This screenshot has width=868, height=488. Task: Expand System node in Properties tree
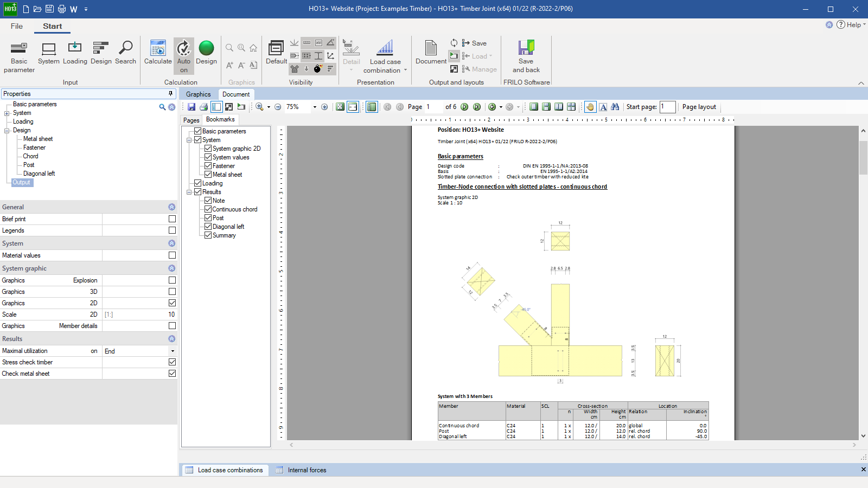[7, 113]
